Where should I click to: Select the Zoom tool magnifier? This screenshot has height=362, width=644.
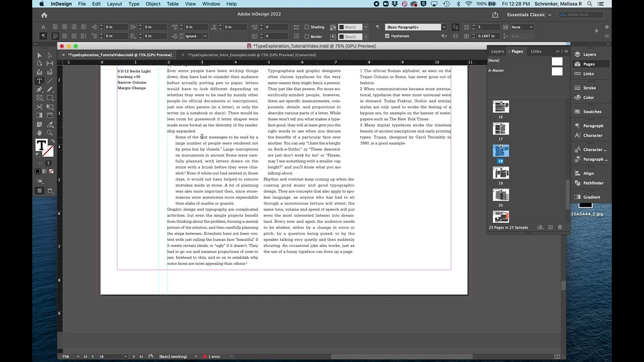coord(49,133)
